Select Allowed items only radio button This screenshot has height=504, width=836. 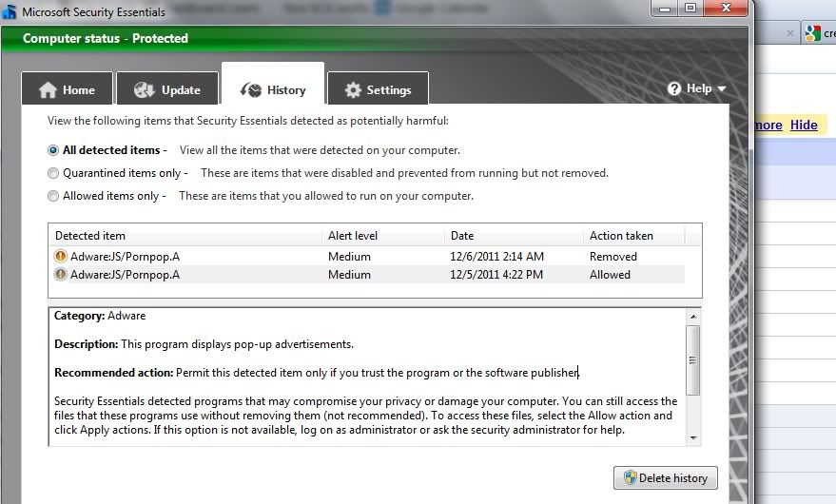pyautogui.click(x=53, y=196)
